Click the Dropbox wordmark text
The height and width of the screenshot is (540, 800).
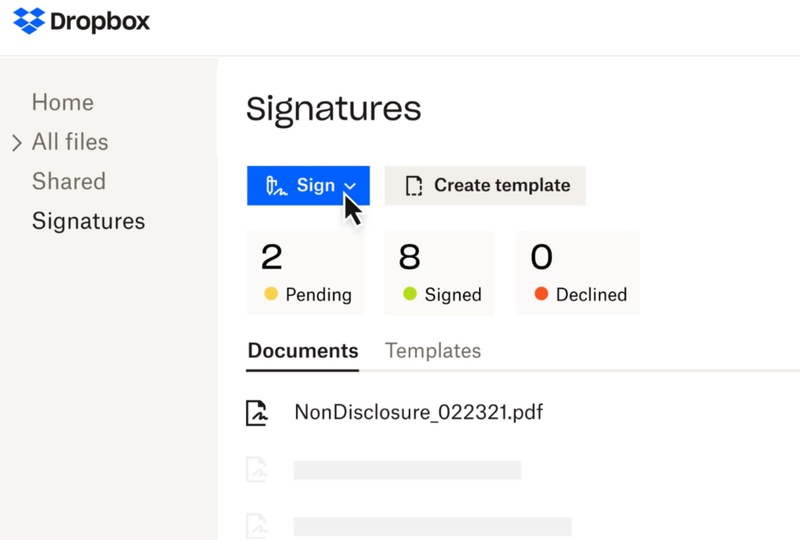pos(100,21)
